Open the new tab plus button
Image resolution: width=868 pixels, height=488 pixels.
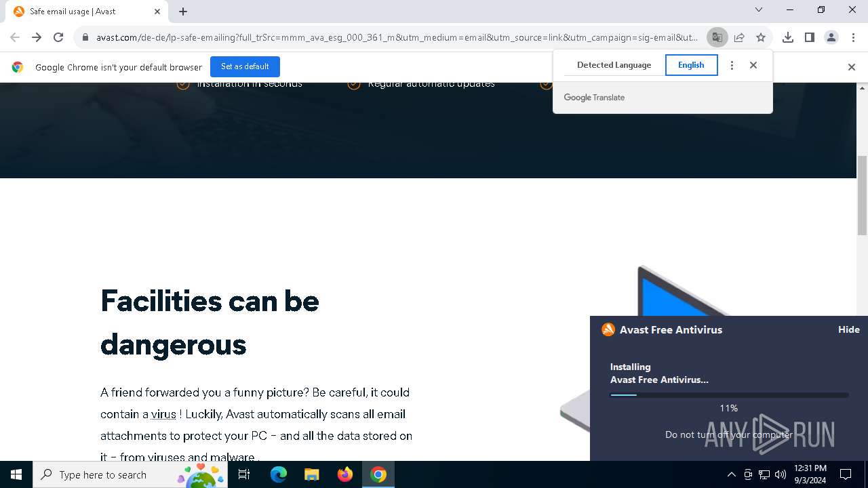(183, 12)
